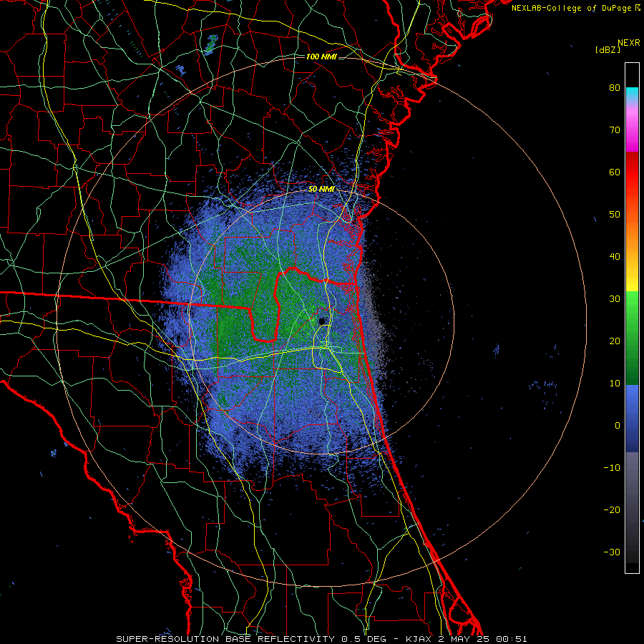
Task: Click the Super-Resolution Base Reflectivity caption
Action: pyautogui.click(x=321, y=639)
